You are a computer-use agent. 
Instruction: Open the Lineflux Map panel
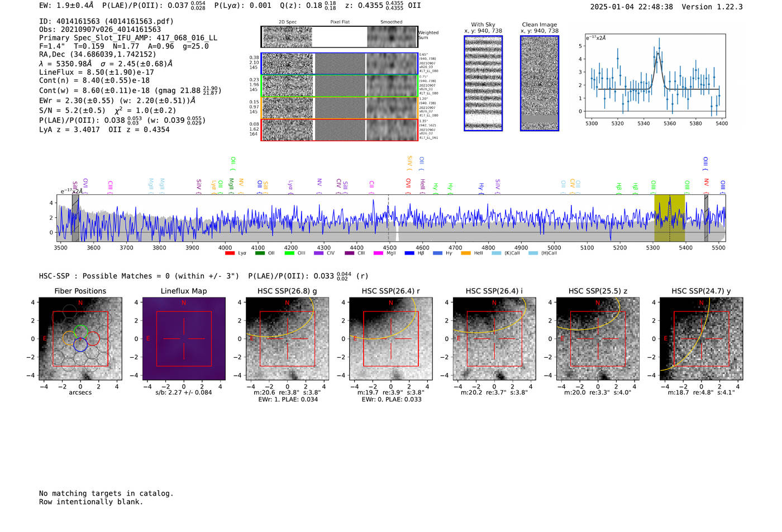pos(184,339)
